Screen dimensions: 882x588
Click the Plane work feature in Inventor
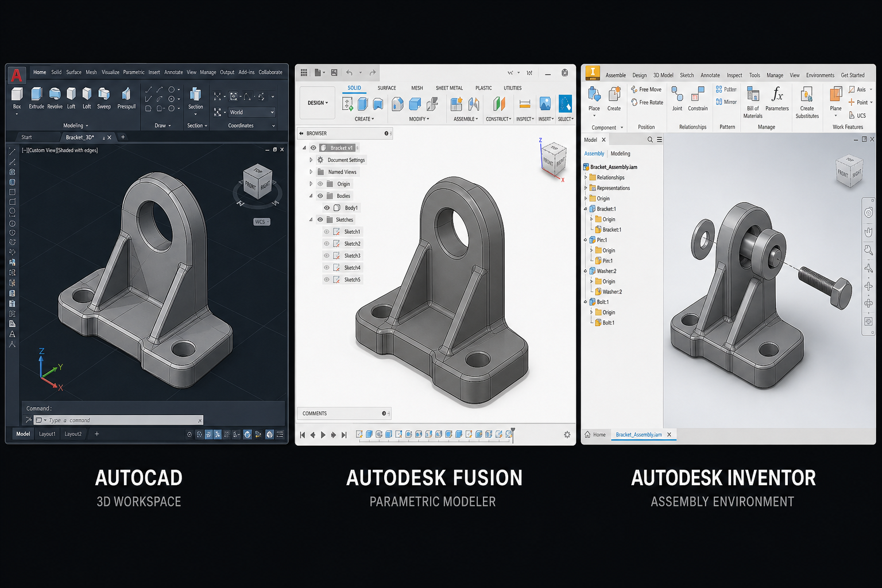click(x=836, y=98)
